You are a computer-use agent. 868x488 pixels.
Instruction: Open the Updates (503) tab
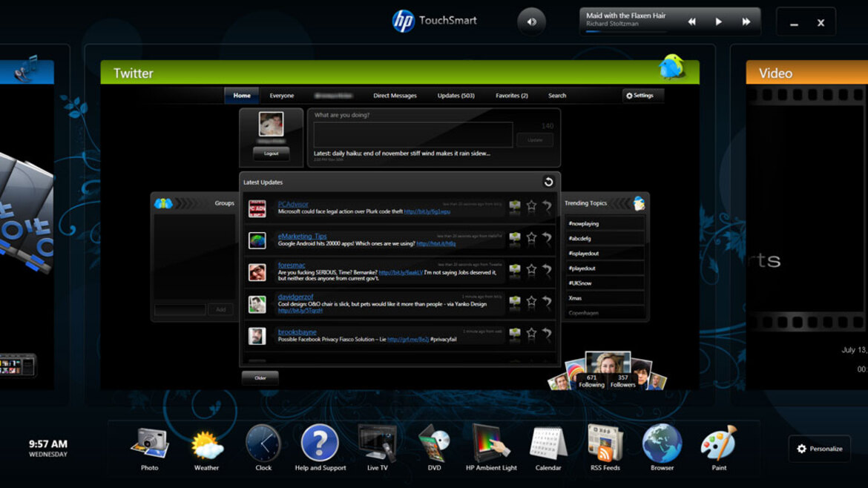coord(456,96)
